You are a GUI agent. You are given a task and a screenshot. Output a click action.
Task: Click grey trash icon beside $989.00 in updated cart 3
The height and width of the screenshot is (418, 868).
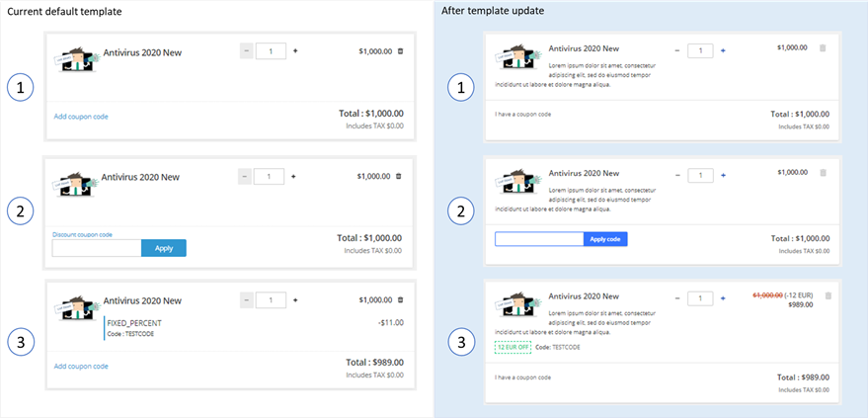[829, 296]
